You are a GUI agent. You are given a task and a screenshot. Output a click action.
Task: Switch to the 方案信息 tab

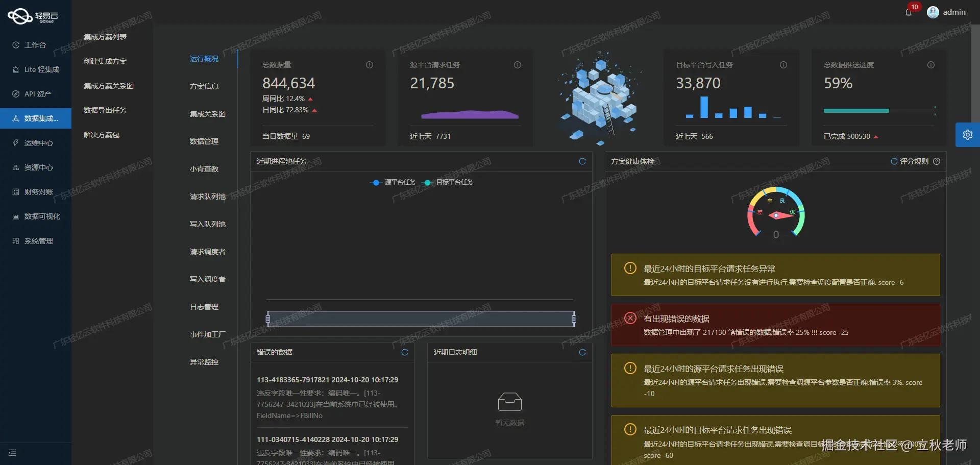click(x=204, y=86)
